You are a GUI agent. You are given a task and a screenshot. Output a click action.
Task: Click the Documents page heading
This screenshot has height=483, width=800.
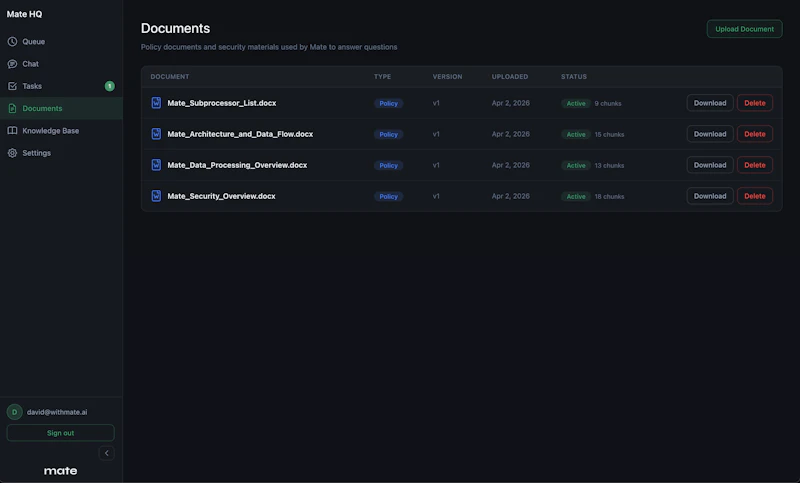(x=176, y=28)
